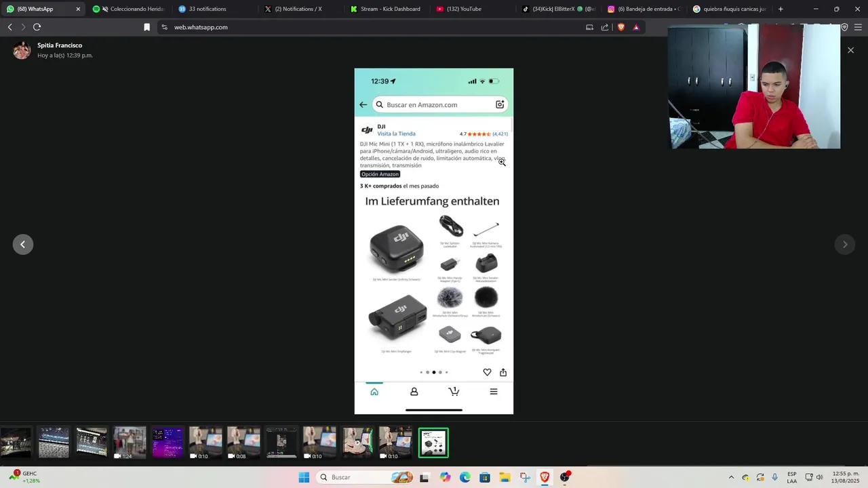Click the site settings icon before URL

(164, 27)
